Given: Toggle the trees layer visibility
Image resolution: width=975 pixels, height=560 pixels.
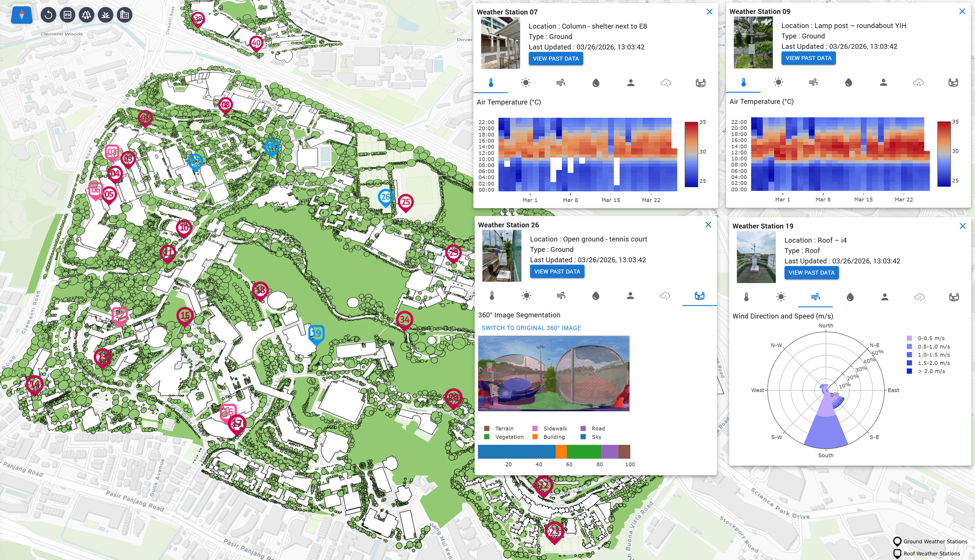Looking at the screenshot, I should tap(87, 15).
